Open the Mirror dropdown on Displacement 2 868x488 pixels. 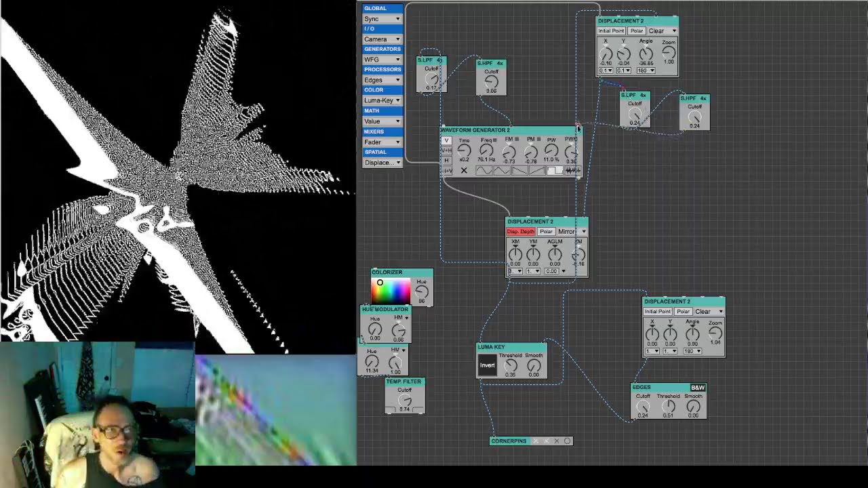point(572,232)
